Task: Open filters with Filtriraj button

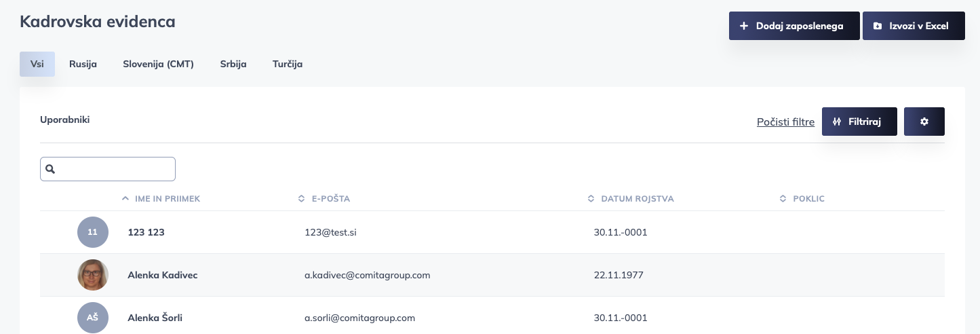Action: 859,122
